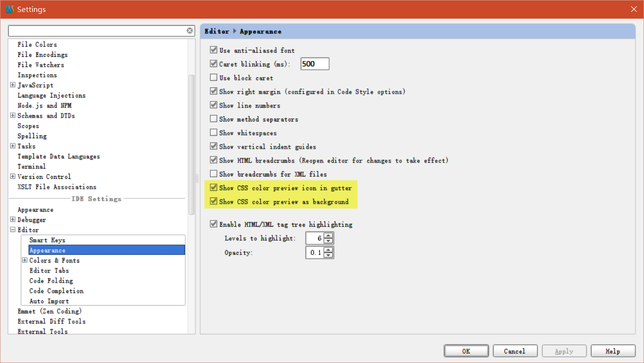Viewport: 644px width, 363px height.
Task: Expand the JavaScript tree node
Action: point(12,85)
